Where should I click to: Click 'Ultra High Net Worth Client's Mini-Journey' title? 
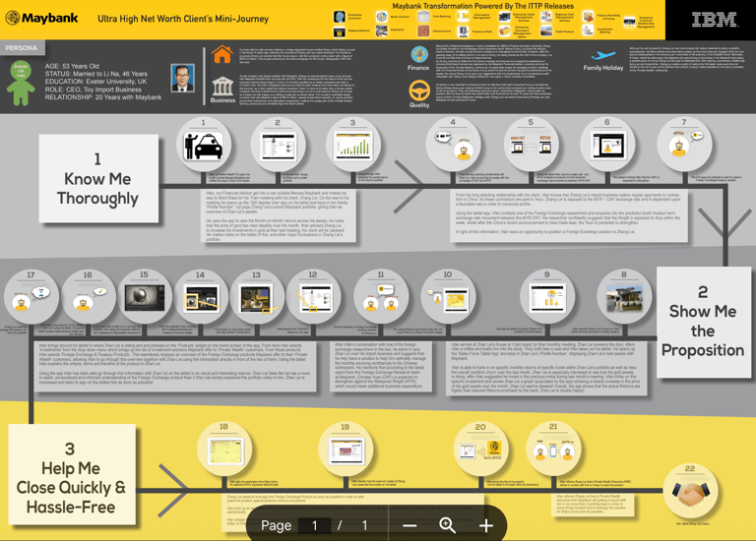pyautogui.click(x=183, y=19)
